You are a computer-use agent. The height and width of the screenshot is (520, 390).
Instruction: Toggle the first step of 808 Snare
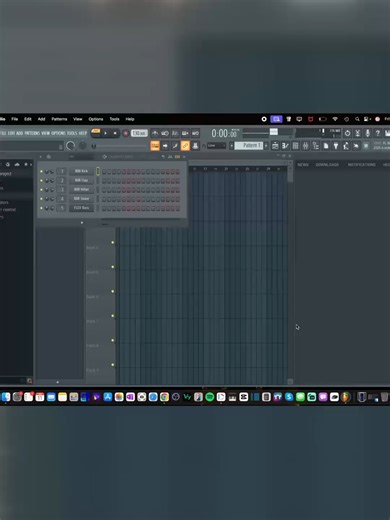(104, 199)
